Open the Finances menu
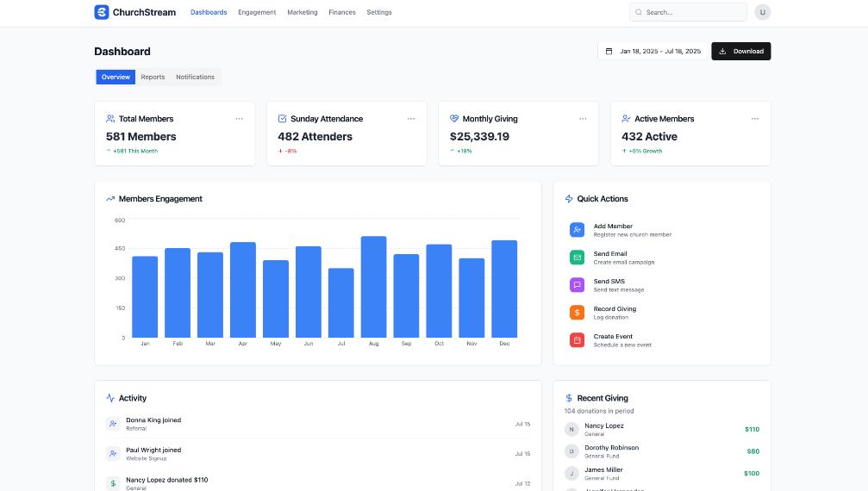 coord(341,13)
